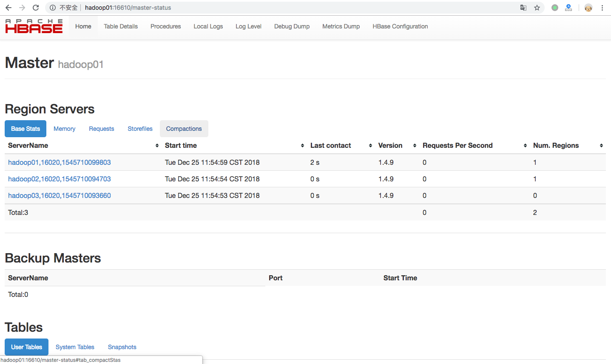Screen dimensions: 611x364
Task: Click the blue download extension icon
Action: coord(568,8)
